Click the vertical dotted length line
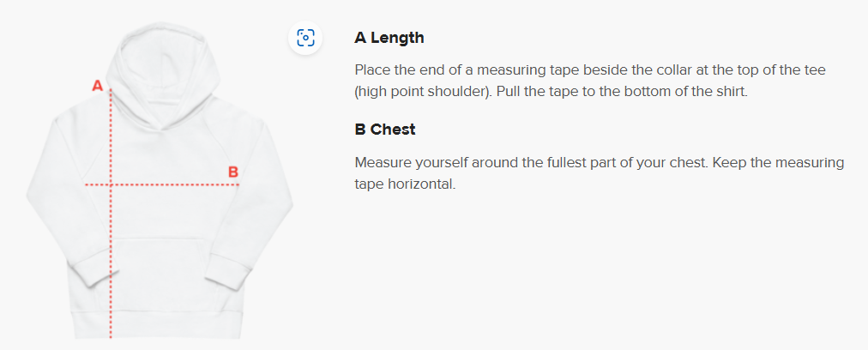Image resolution: width=868 pixels, height=350 pixels. coord(111,213)
